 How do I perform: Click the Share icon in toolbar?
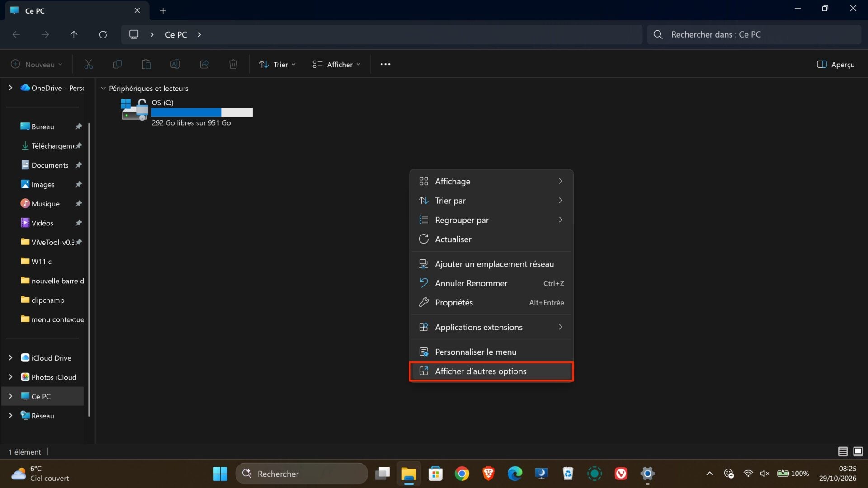(204, 64)
